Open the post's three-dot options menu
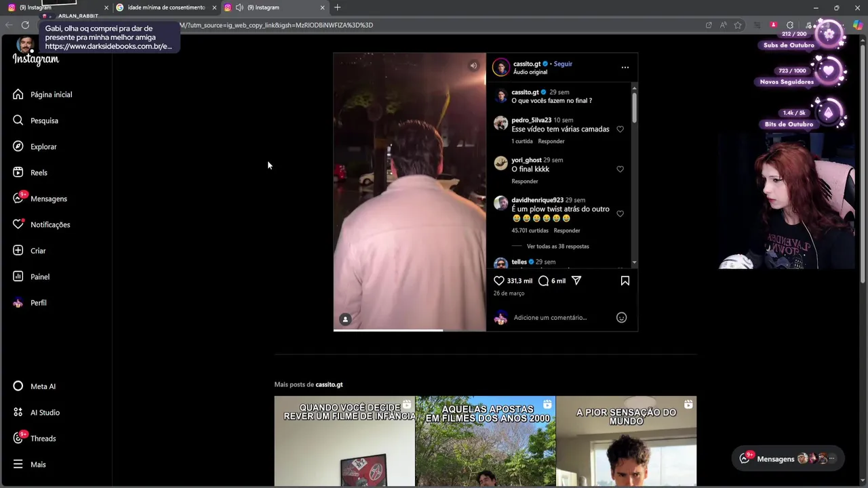 625,67
